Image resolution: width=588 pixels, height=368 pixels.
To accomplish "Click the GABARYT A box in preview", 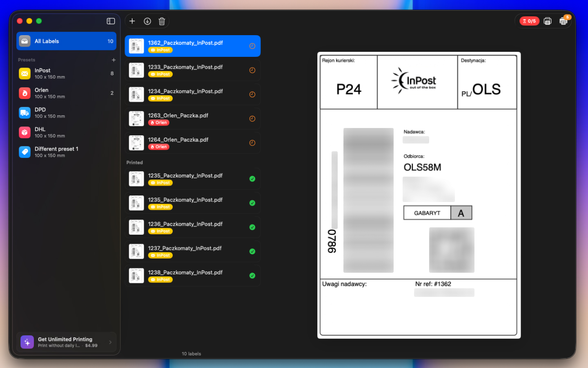I will [438, 213].
